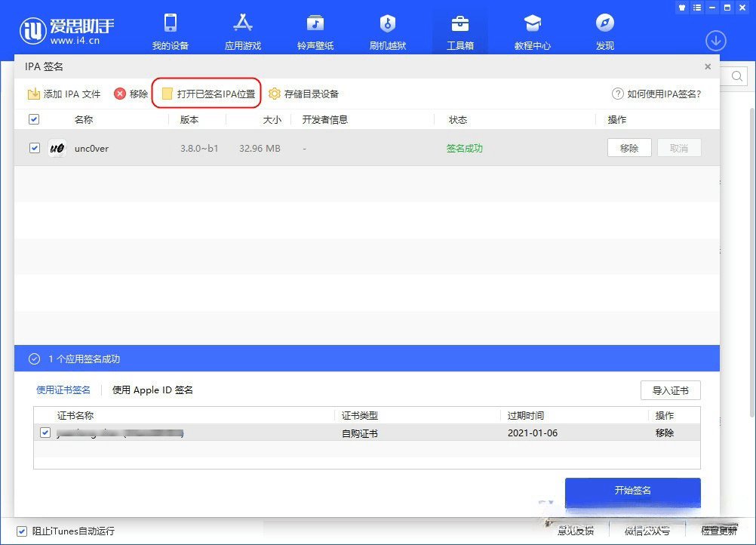Click the 导入证书 button
This screenshot has width=756, height=545.
(x=670, y=390)
